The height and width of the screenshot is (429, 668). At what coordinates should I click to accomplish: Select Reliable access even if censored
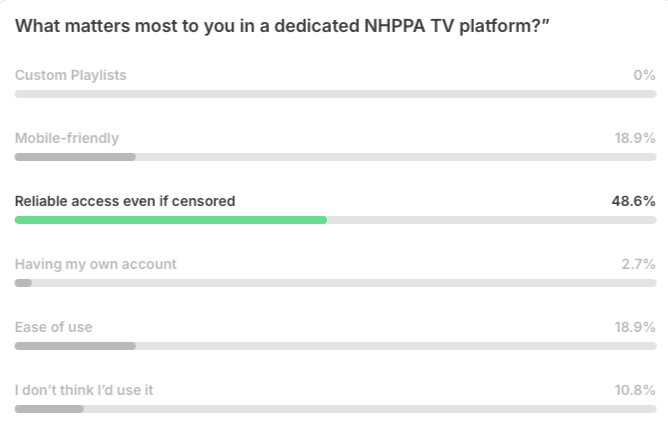pos(125,201)
